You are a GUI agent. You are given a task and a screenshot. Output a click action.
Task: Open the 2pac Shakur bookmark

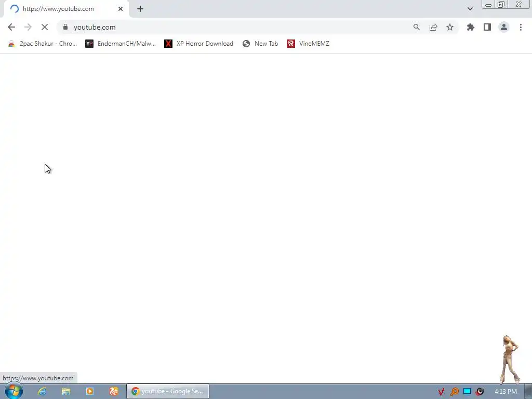point(43,44)
